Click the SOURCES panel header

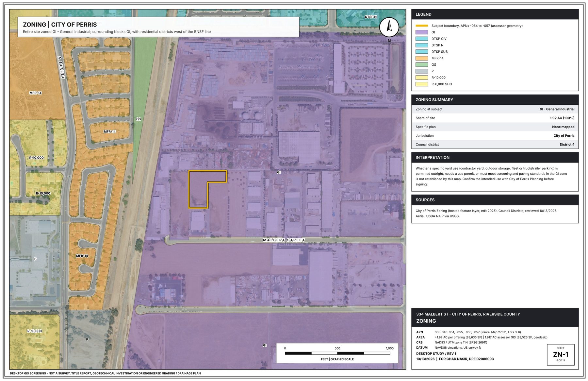click(x=495, y=200)
